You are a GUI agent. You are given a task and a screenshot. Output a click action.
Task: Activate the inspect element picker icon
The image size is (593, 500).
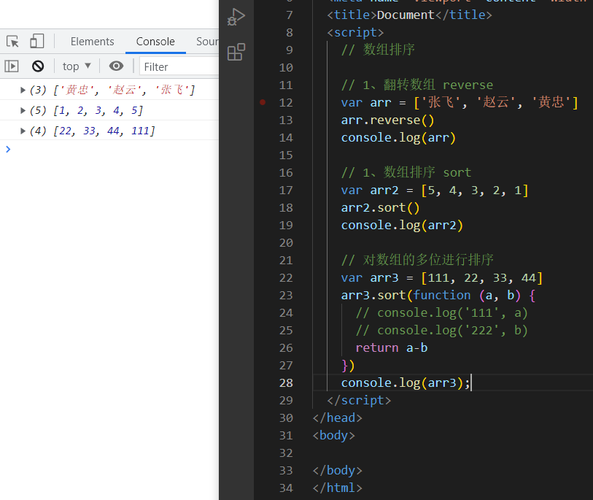(x=12, y=41)
